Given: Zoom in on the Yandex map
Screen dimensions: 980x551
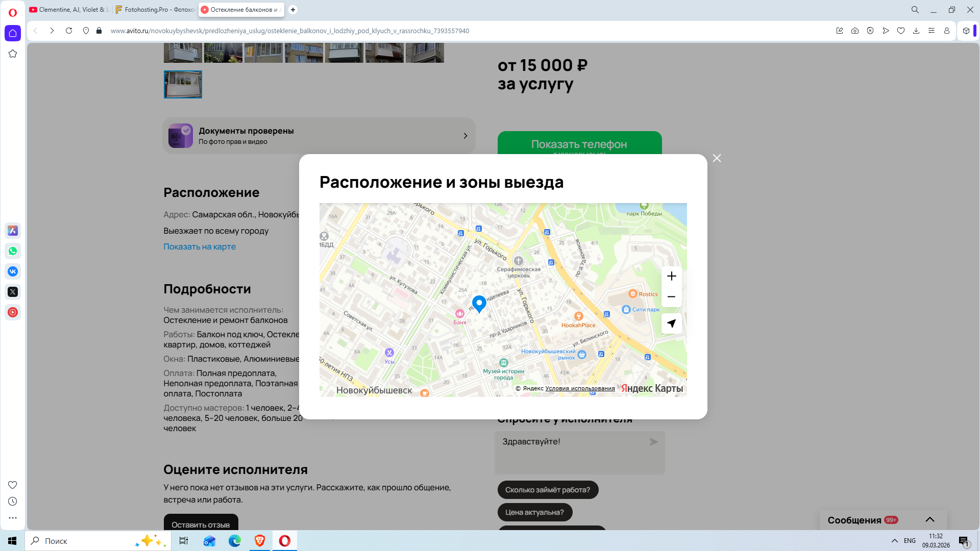Looking at the screenshot, I should click(x=671, y=276).
